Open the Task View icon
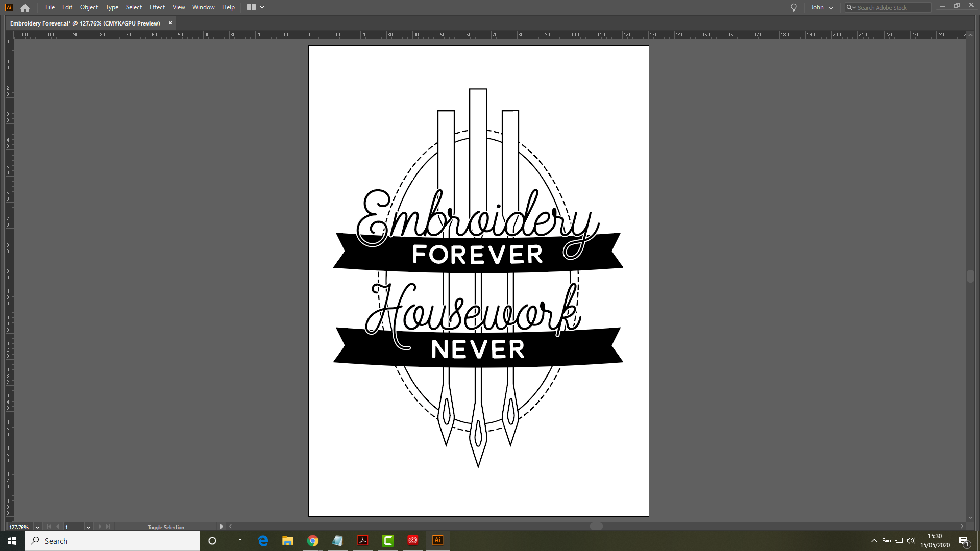Viewport: 980px width, 551px height. [237, 541]
